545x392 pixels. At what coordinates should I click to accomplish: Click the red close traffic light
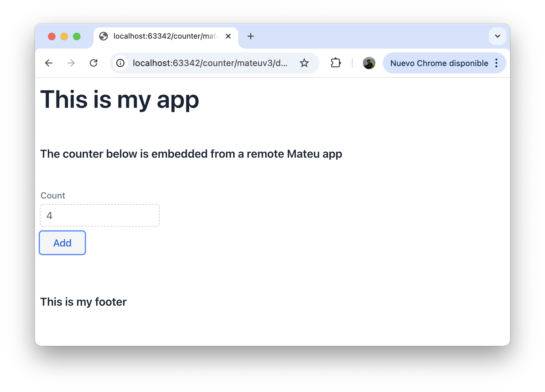pyautogui.click(x=51, y=36)
